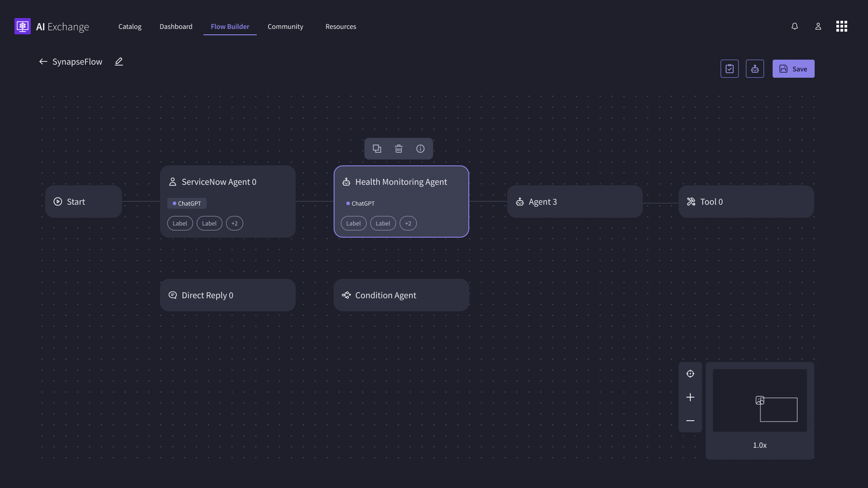The image size is (868, 488).
Task: Recenter canvas with the target icon
Action: point(690,374)
